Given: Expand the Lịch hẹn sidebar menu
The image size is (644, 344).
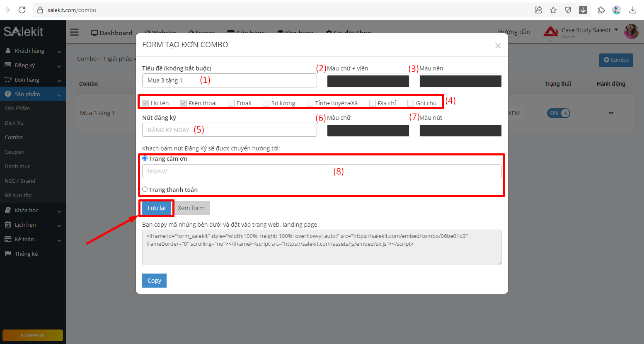Looking at the screenshot, I should tap(59, 225).
